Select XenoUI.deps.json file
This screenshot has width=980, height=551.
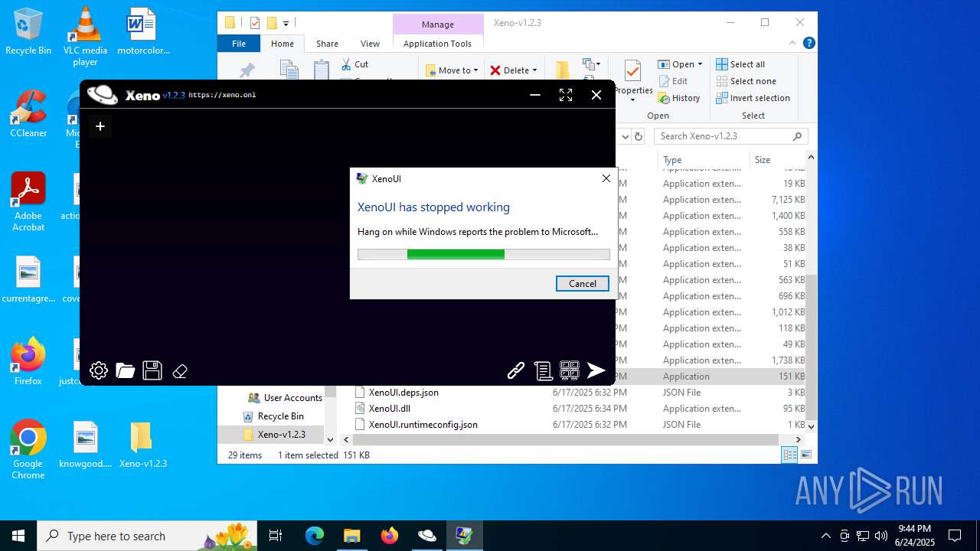coord(403,393)
